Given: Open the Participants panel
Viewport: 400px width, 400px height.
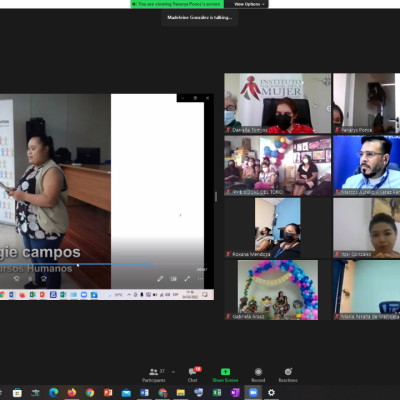Looking at the screenshot, I should [154, 375].
